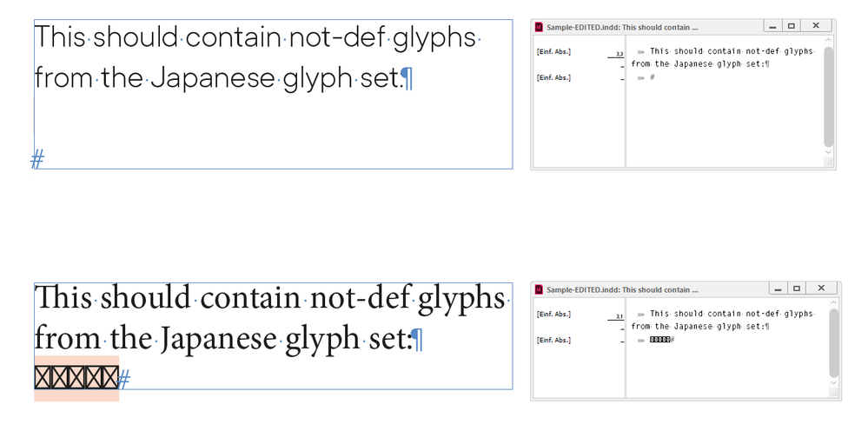Click the highlighted not-def glyphs in the lower story editor
Image resolution: width=868 pixels, height=431 pixels.
coord(659,339)
